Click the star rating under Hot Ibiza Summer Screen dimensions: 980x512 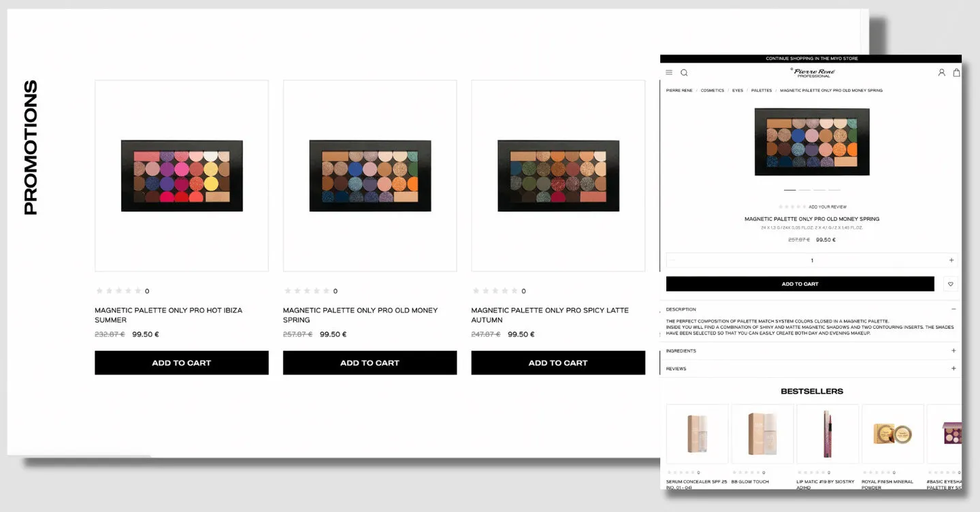click(x=119, y=291)
